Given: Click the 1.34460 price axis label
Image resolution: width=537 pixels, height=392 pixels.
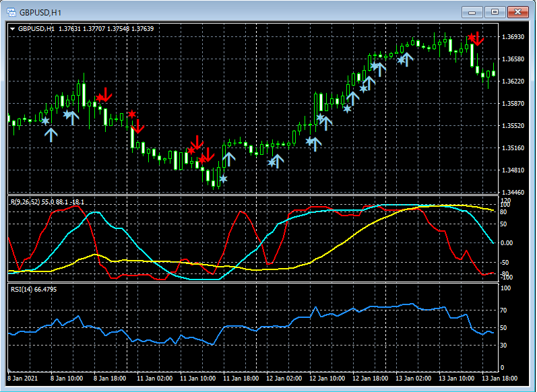Looking at the screenshot, I should (513, 192).
